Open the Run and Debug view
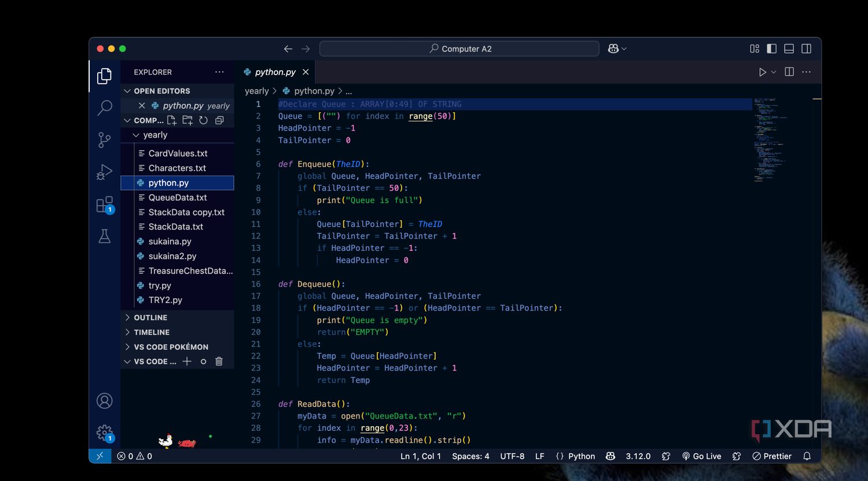 [105, 172]
